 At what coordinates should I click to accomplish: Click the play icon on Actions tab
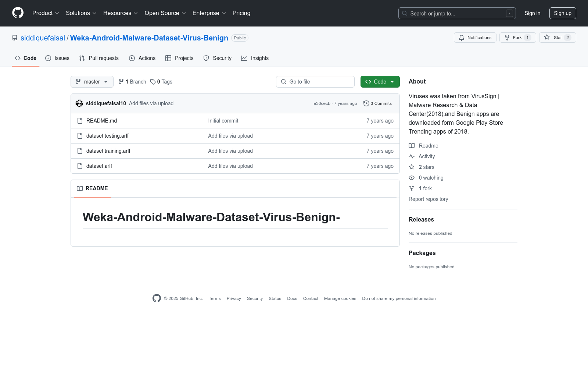coord(132,58)
